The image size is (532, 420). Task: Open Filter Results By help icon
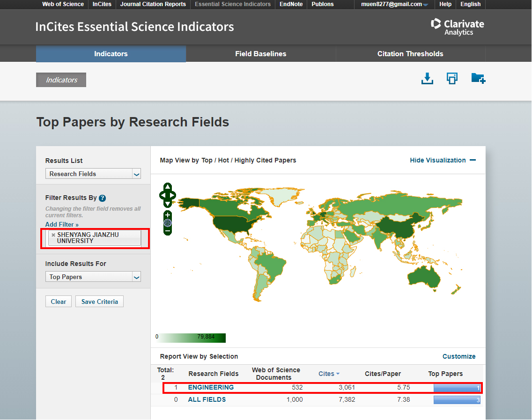[x=102, y=198]
